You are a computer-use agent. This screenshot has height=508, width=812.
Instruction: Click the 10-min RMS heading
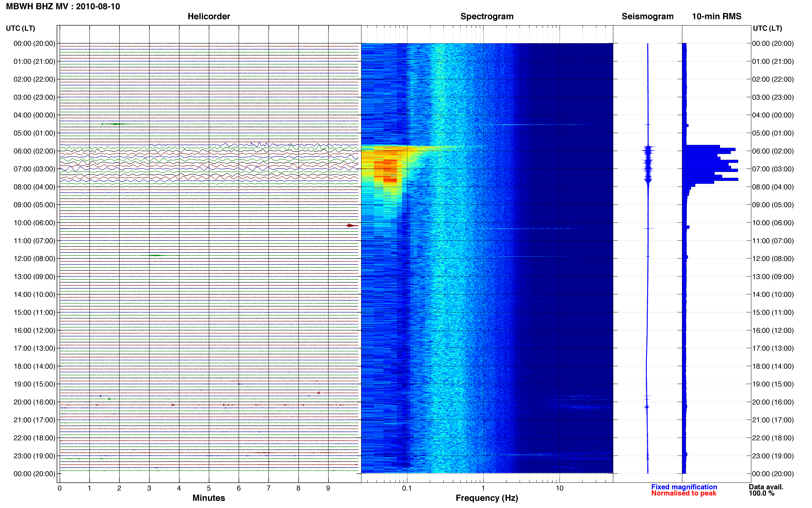pos(716,16)
